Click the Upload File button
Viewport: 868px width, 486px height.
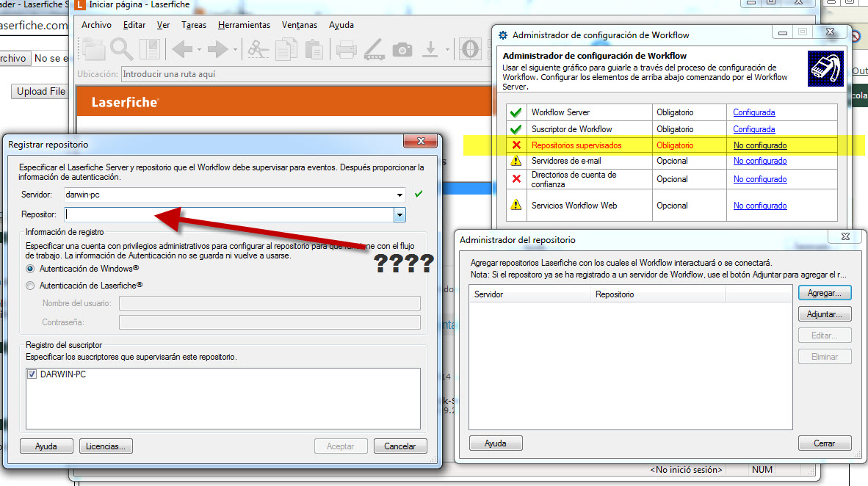click(40, 91)
